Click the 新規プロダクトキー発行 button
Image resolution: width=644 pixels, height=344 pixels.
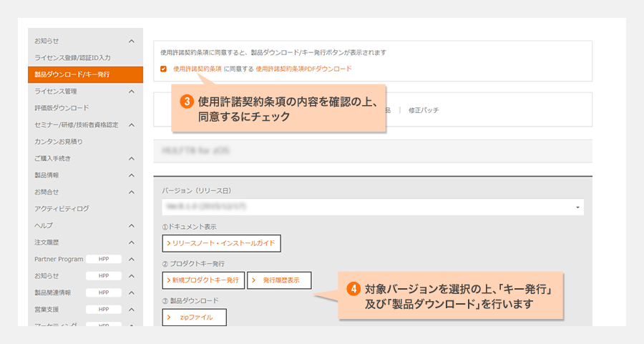(x=203, y=280)
